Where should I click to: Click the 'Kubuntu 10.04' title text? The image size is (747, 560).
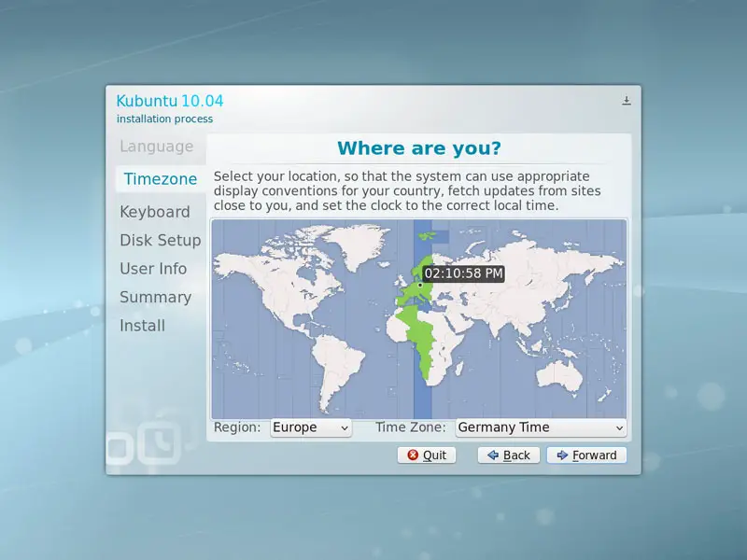click(170, 101)
